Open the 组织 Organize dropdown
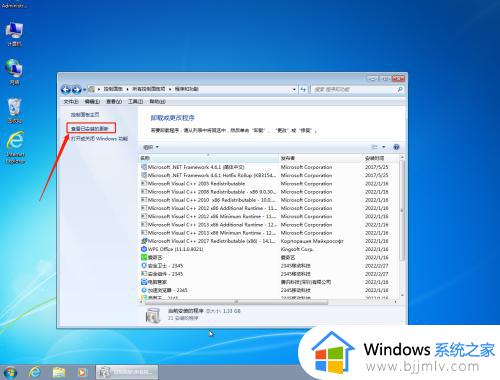 pyautogui.click(x=151, y=147)
